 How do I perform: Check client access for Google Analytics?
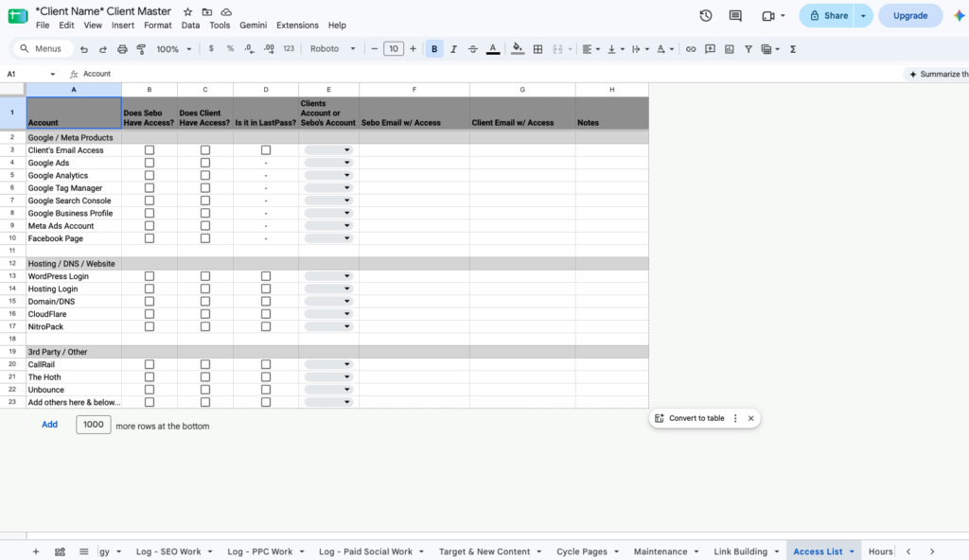tap(205, 176)
